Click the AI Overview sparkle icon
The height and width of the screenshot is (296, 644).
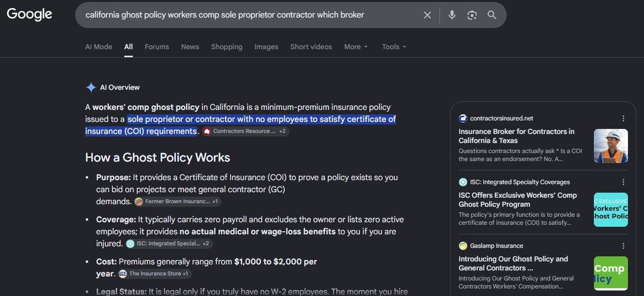[91, 87]
